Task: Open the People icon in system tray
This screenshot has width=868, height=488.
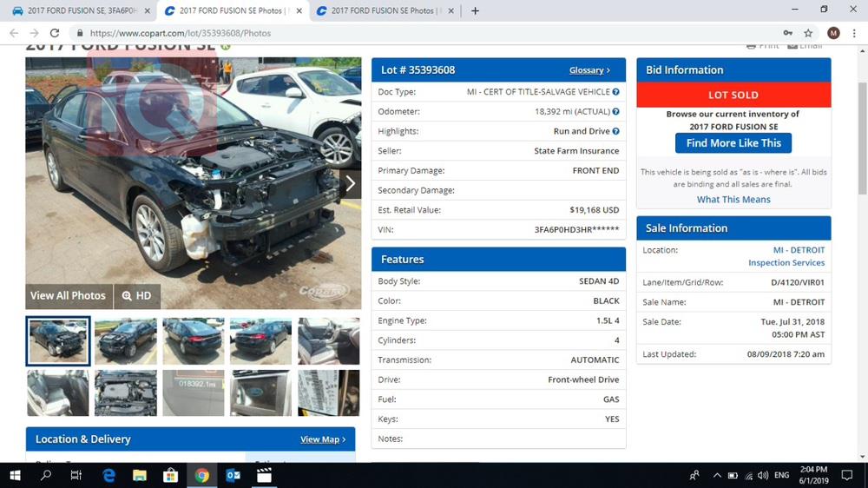Action: pos(694,475)
